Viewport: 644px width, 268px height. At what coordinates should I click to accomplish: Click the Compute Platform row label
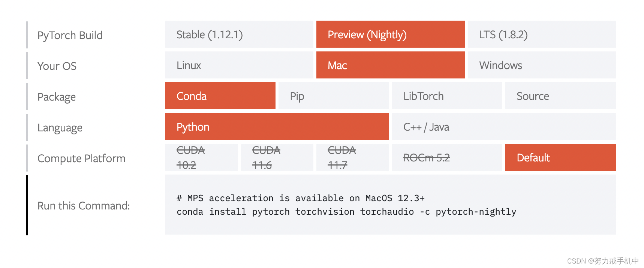coord(81,158)
